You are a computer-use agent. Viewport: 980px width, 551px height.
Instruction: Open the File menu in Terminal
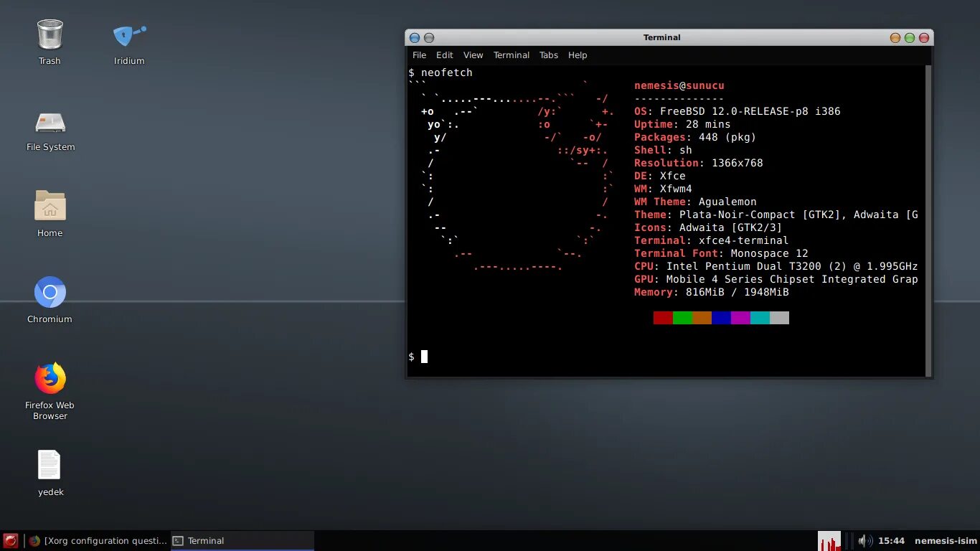419,55
